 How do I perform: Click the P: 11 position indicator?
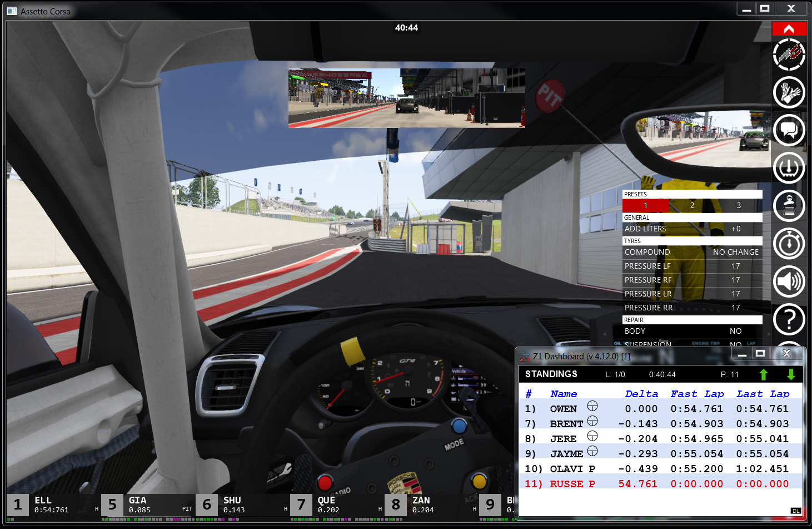(x=730, y=374)
